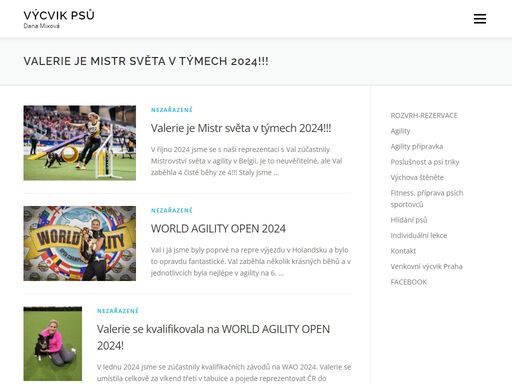Select Agility sidebar menu item

400,131
